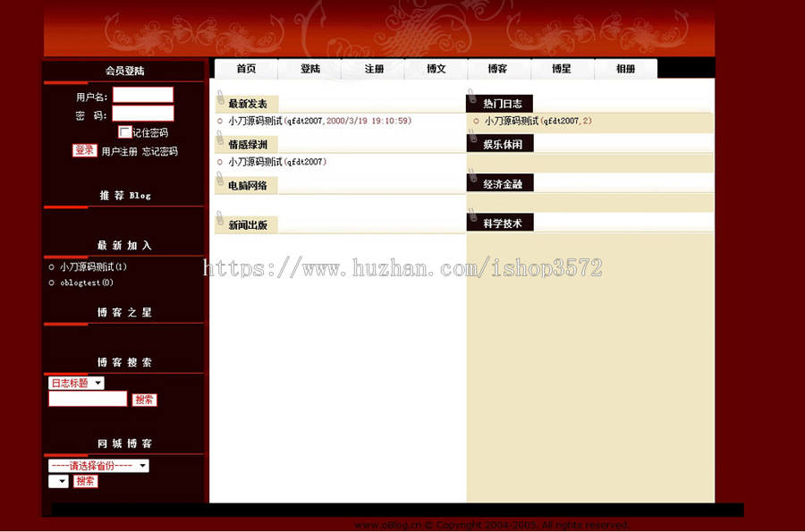
Task: Open the small city dropdown under 同城博客
Action: click(58, 481)
